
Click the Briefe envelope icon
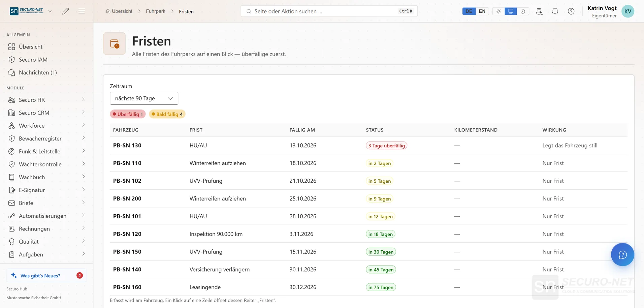pyautogui.click(x=12, y=203)
